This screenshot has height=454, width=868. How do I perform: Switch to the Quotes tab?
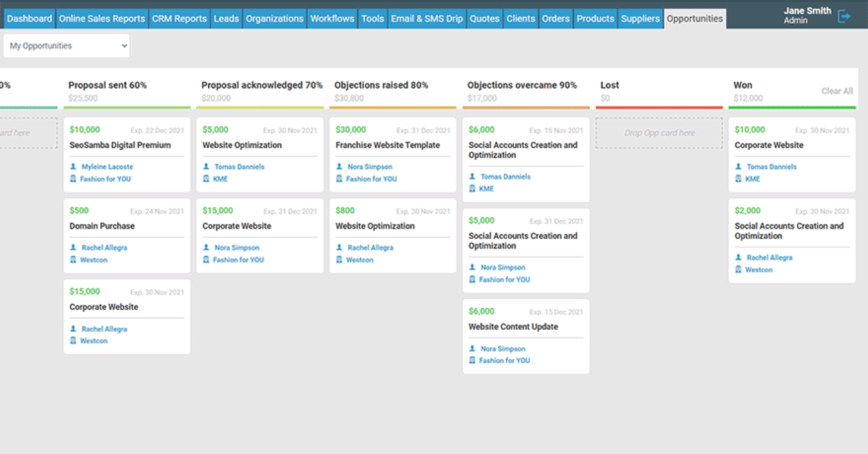[484, 18]
